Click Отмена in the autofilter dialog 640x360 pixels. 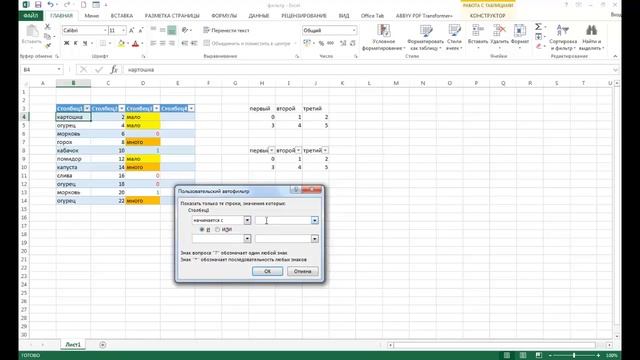(x=302, y=271)
